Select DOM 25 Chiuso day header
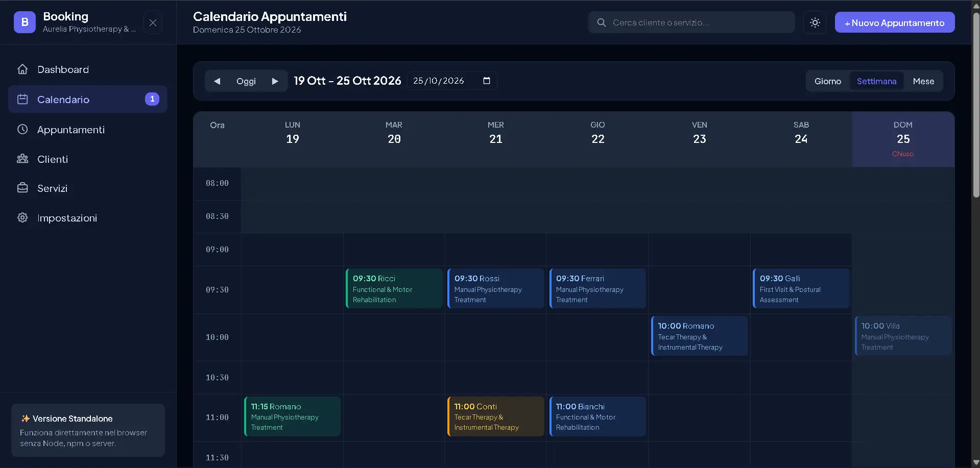This screenshot has height=468, width=980. coord(903,139)
